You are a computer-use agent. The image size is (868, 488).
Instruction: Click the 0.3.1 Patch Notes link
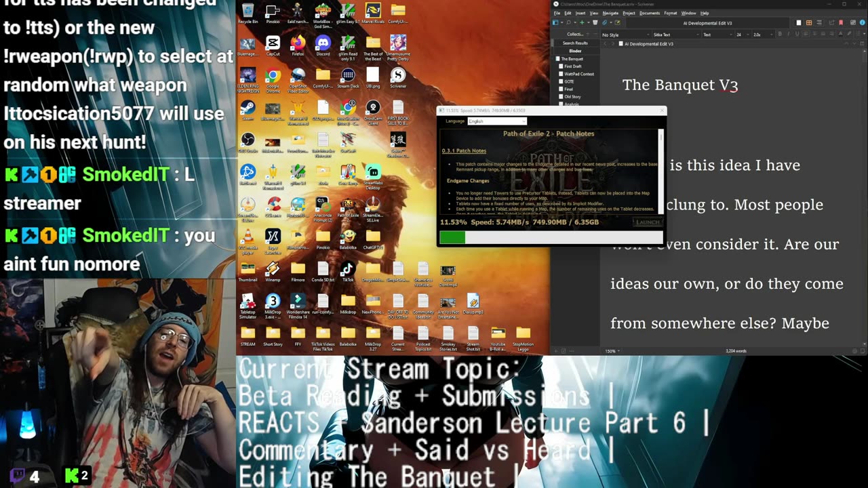[464, 150]
